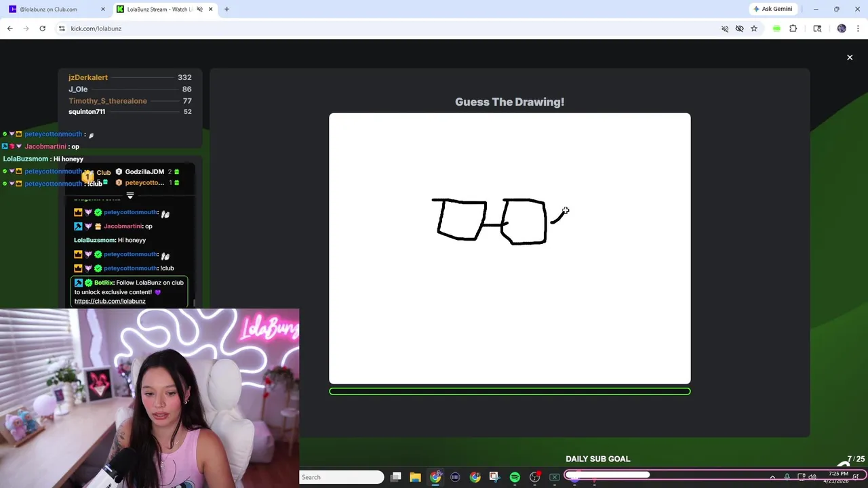Click the microphone blocked indicator in address bar
868x488 pixels.
(x=725, y=28)
